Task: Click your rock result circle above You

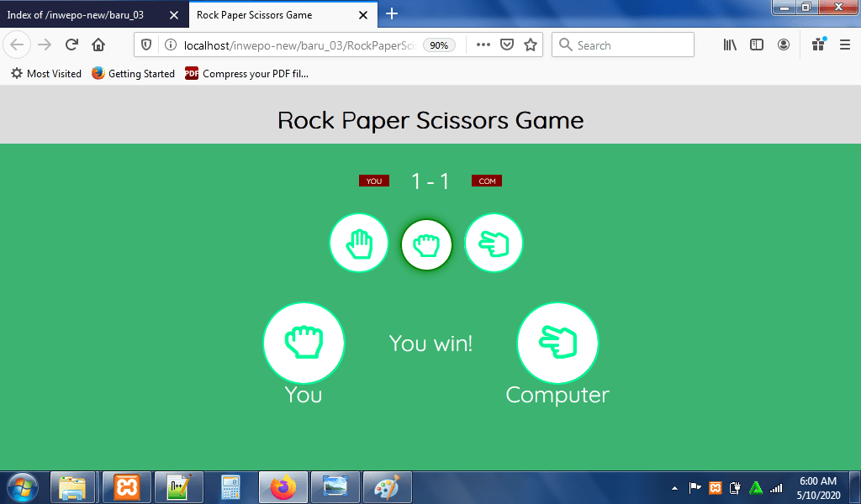Action: [304, 343]
